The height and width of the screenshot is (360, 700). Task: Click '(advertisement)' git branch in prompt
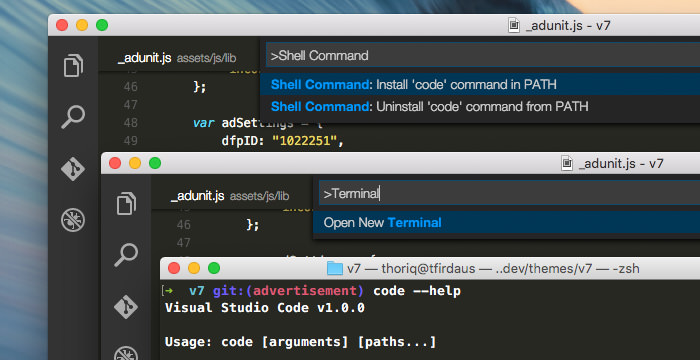(304, 291)
